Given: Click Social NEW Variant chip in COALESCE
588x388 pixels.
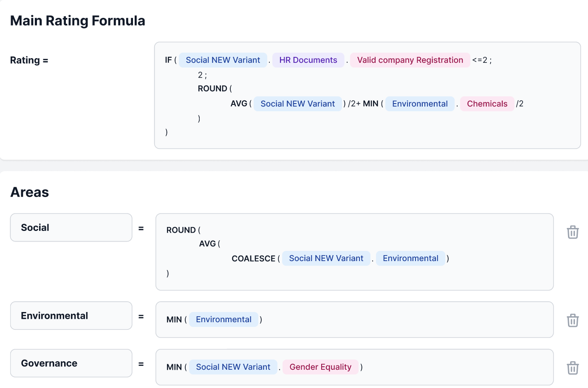Looking at the screenshot, I should pos(326,259).
